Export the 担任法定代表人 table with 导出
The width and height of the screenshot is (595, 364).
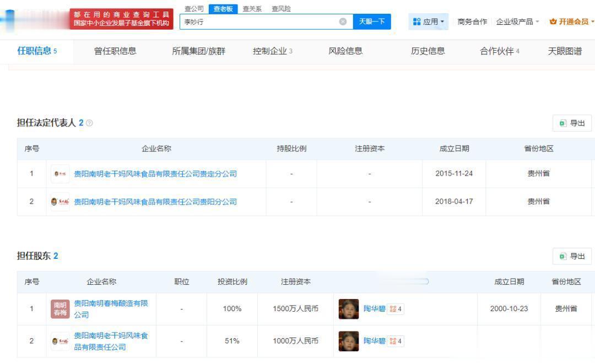(x=572, y=123)
